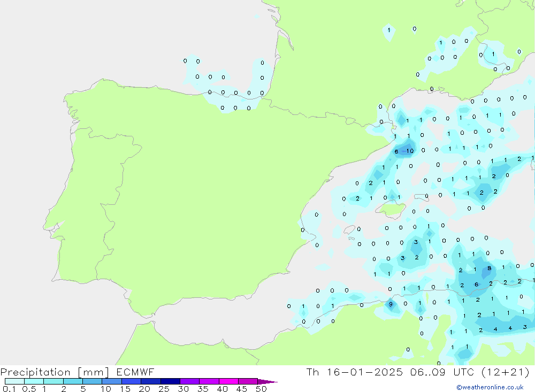
Task: Click the weatheronline.co.uk copyright link
Action: point(490,387)
